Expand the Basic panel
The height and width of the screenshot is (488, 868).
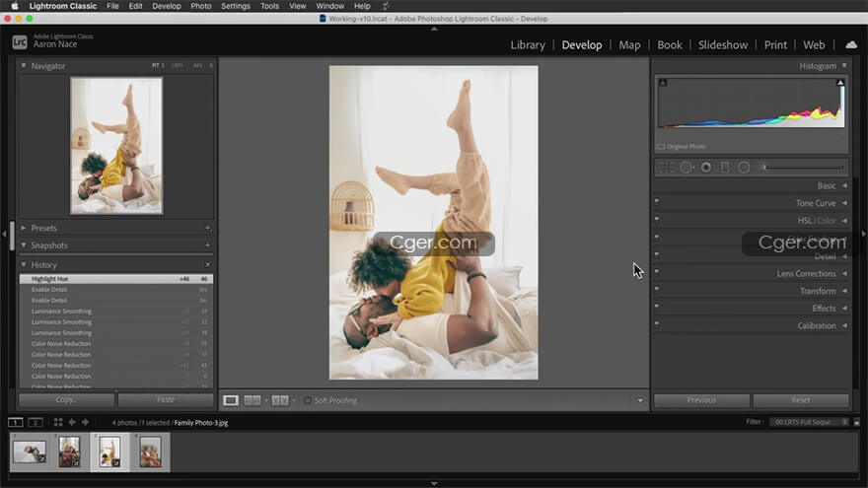coord(844,186)
